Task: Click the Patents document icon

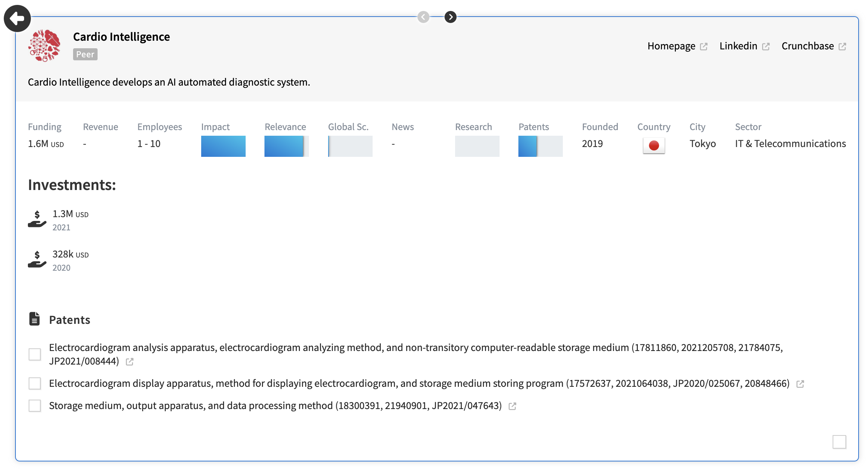Action: [x=35, y=319]
